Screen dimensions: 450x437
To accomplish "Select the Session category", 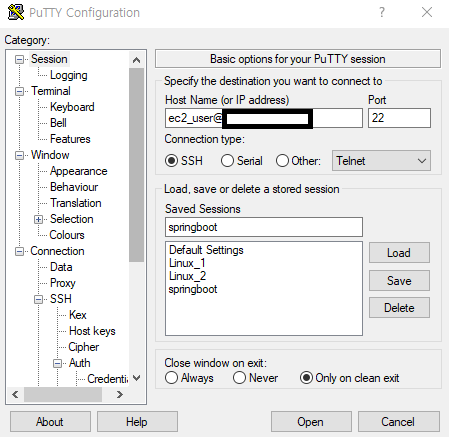I will [49, 59].
